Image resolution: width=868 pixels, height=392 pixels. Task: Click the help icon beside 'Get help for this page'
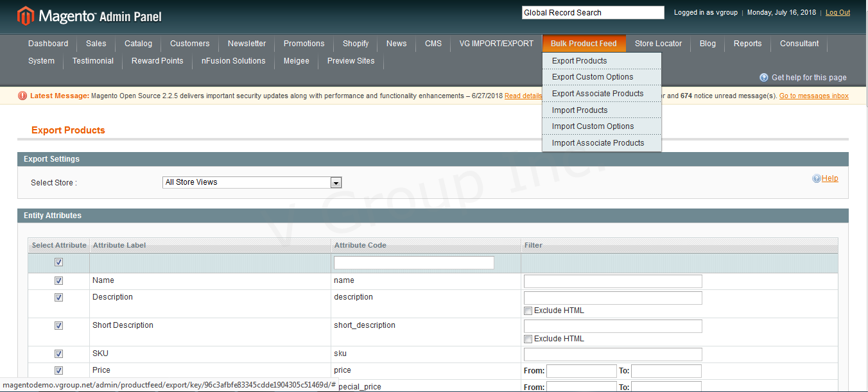click(763, 78)
